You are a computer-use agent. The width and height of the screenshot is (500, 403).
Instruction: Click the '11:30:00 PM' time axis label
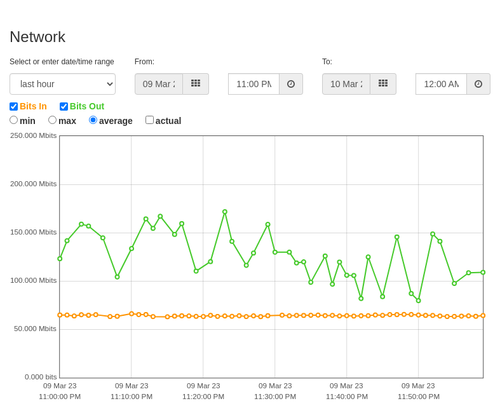275,397
